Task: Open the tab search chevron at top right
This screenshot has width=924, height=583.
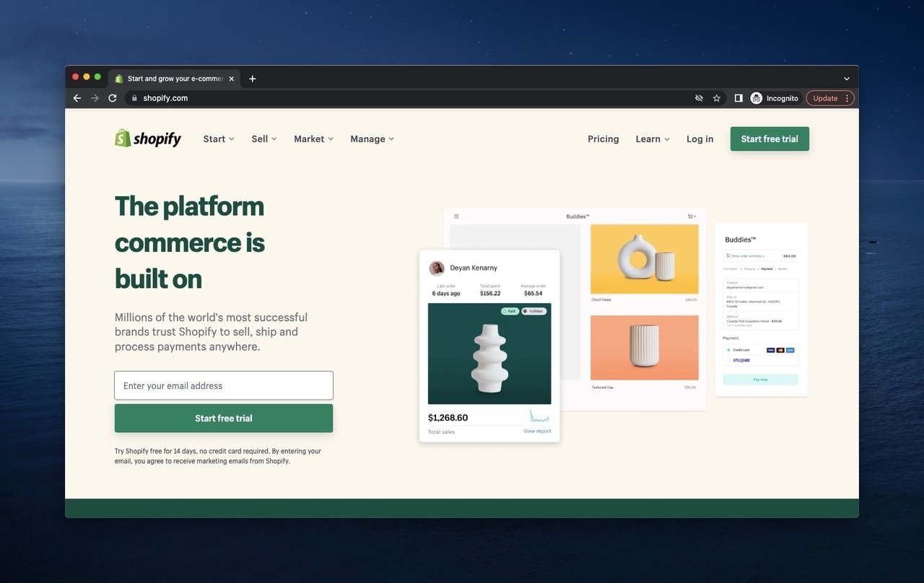Action: tap(847, 79)
